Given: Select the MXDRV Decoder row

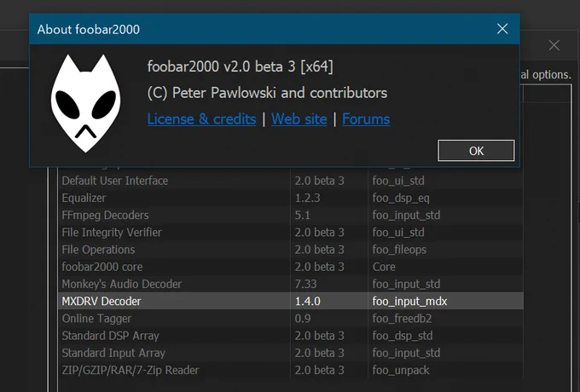Looking at the screenshot, I should pyautogui.click(x=291, y=301).
